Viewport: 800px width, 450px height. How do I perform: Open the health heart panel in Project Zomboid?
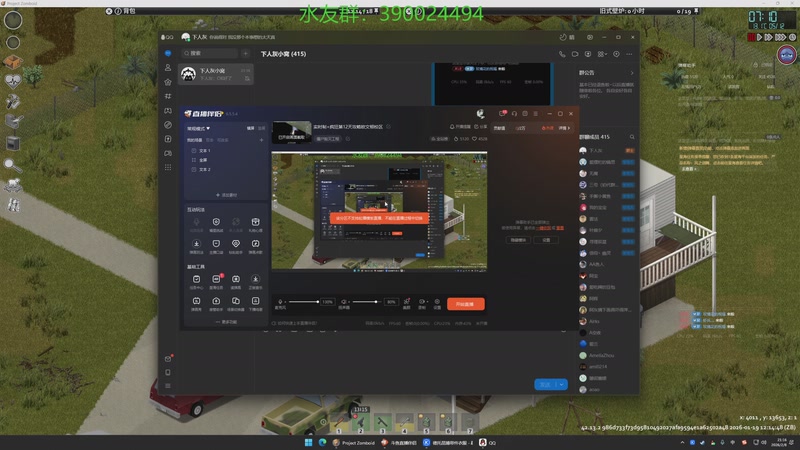[12, 81]
